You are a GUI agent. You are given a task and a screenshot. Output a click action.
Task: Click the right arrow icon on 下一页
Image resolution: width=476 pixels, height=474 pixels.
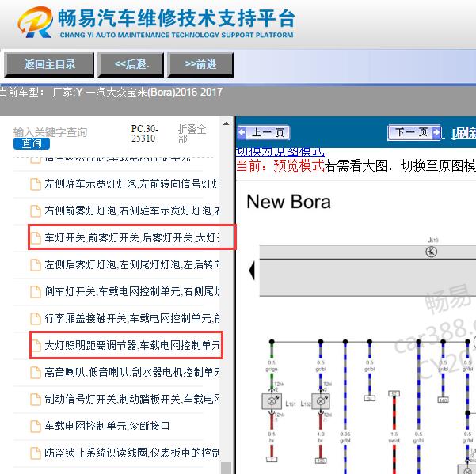pyautogui.click(x=436, y=132)
